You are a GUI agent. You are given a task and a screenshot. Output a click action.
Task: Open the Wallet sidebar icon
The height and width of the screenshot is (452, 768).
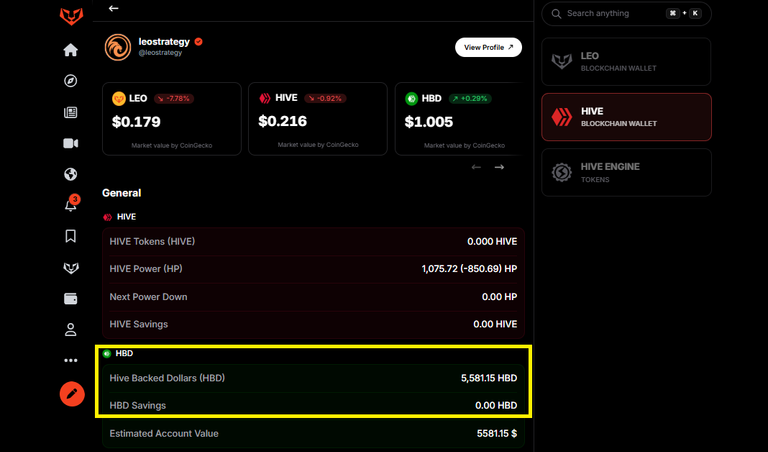[x=71, y=299]
